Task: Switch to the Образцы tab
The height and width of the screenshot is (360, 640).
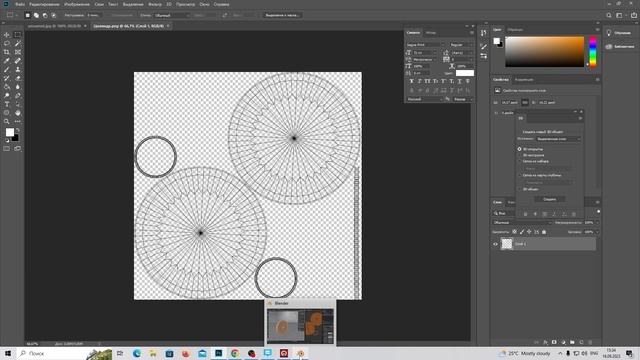Action: point(515,30)
